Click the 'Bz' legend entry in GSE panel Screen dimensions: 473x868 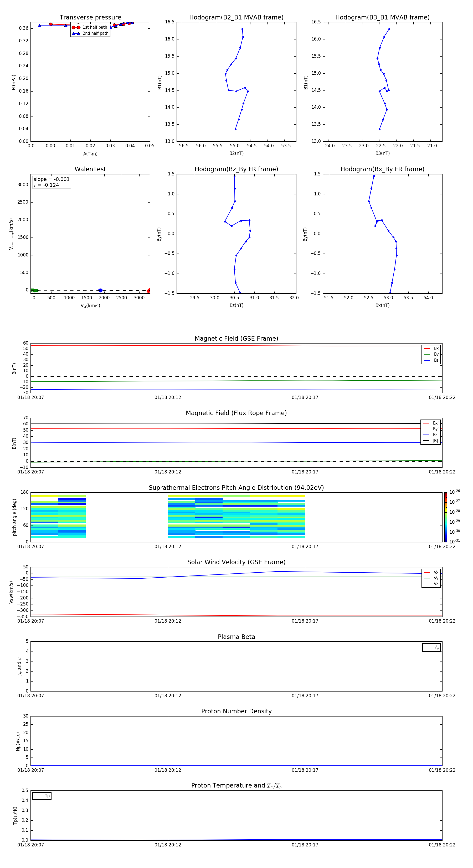(x=431, y=360)
